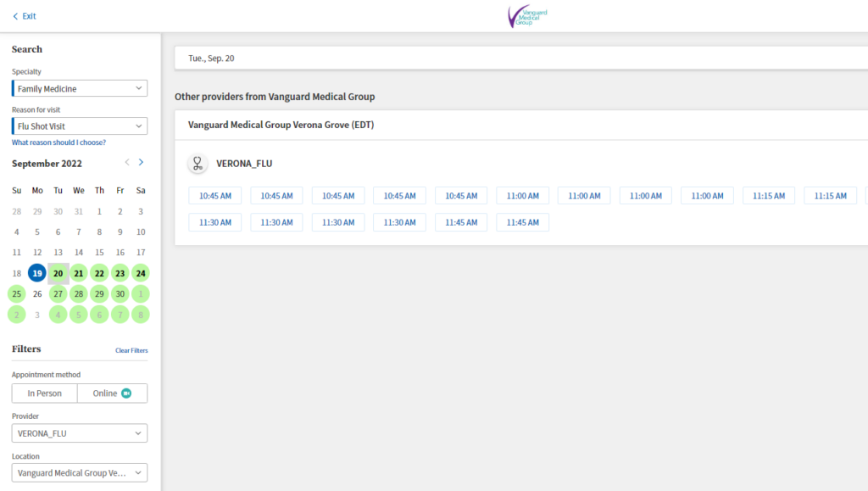The image size is (868, 491).
Task: Select September 22 on the calendar
Action: pos(99,273)
